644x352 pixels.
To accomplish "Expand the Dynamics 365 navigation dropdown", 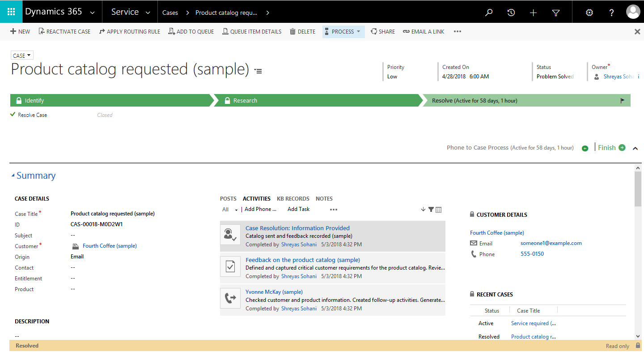I will [x=92, y=13].
